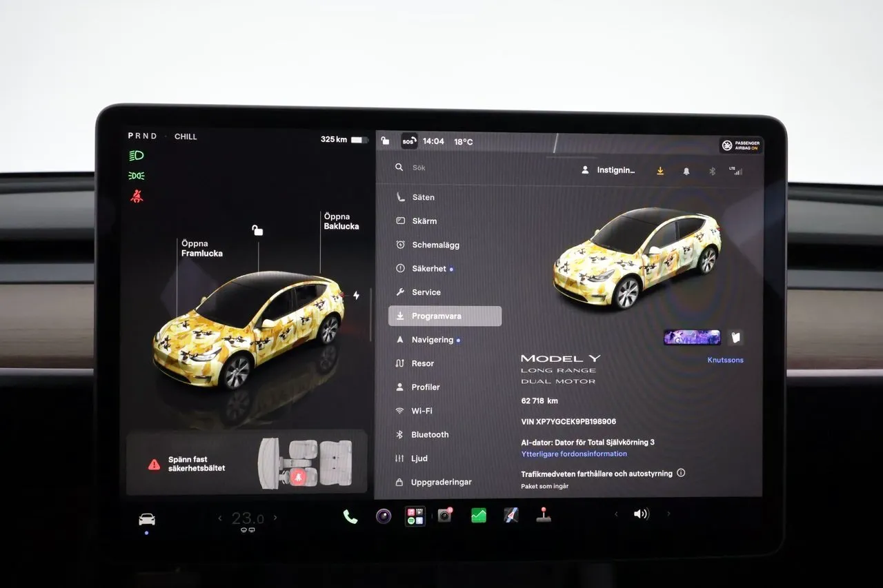The width and height of the screenshot is (883, 588).
Task: Tap the wrap icon beside the purple thumbnail
Action: 736,337
